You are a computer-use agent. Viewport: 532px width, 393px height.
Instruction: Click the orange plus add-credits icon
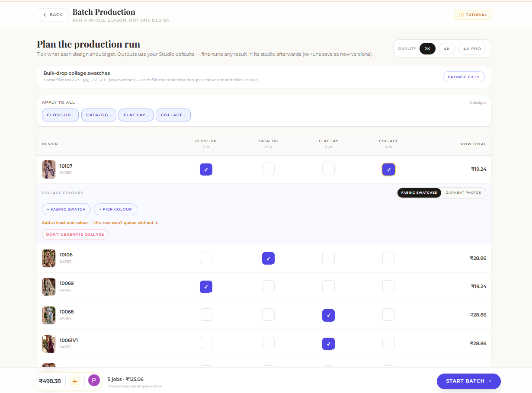75,381
